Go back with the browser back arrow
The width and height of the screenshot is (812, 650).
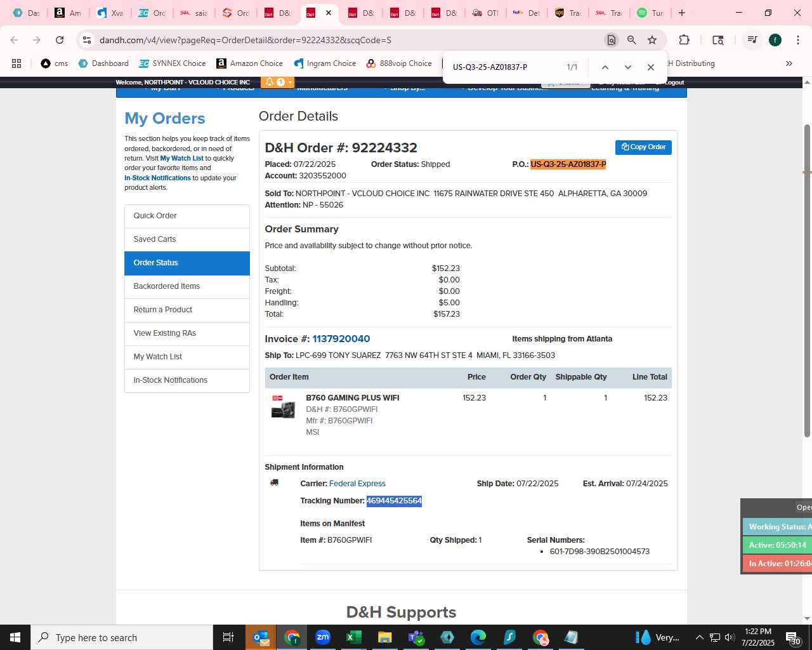point(14,40)
